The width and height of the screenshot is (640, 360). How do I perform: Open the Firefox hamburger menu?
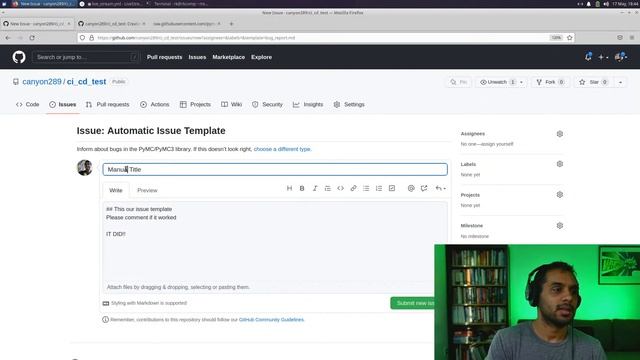coord(632,38)
